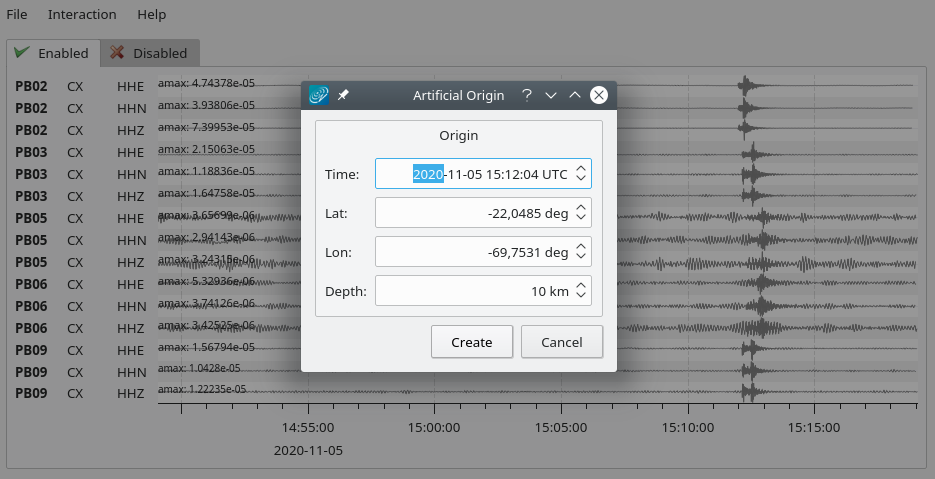The width and height of the screenshot is (935, 479).
Task: Maximize the Artificial Origin dialog
Action: (x=575, y=95)
